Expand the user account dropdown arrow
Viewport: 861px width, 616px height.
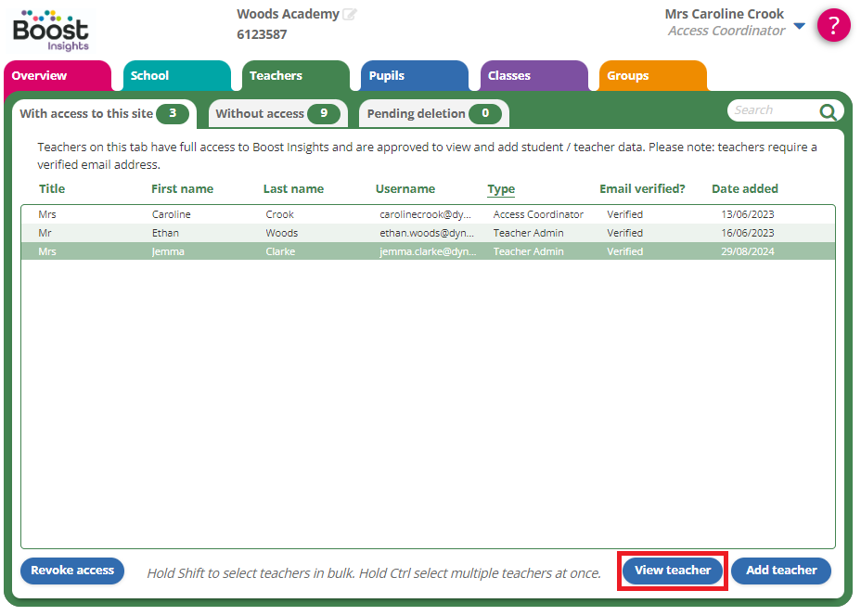800,26
